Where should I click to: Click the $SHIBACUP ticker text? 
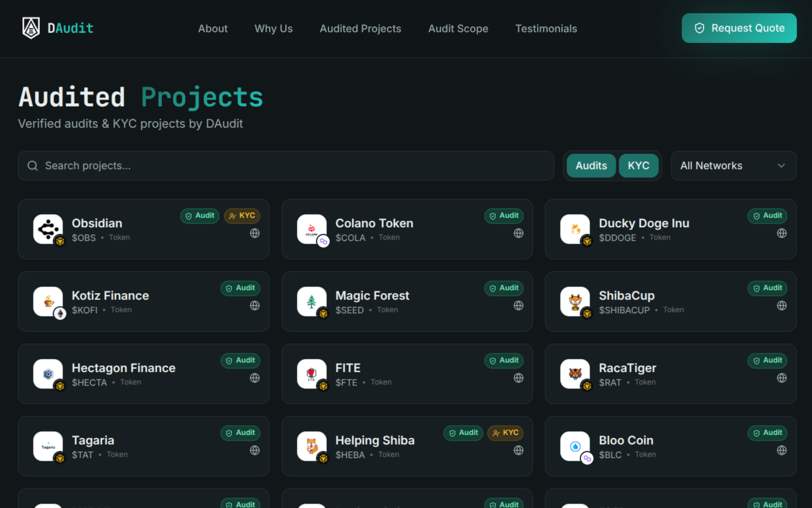coord(624,310)
